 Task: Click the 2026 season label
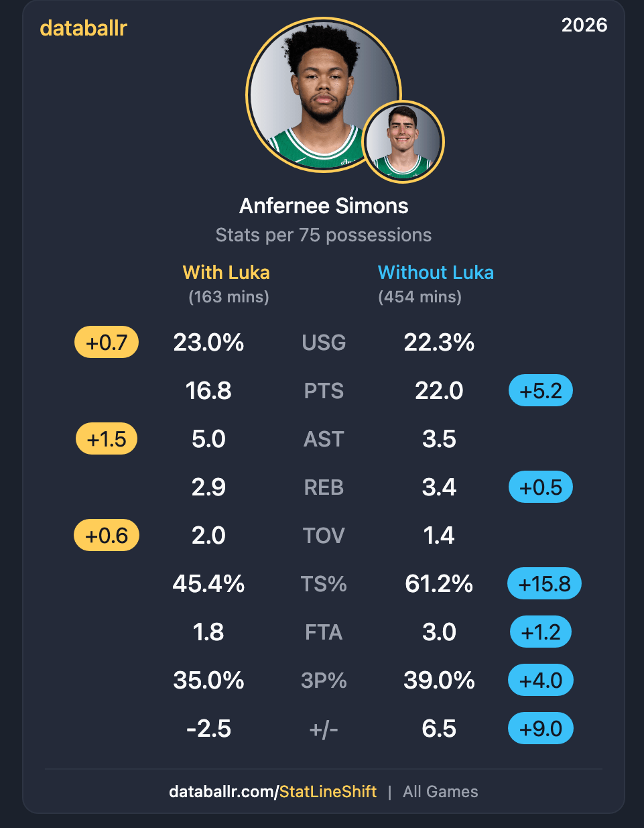pyautogui.click(x=584, y=25)
